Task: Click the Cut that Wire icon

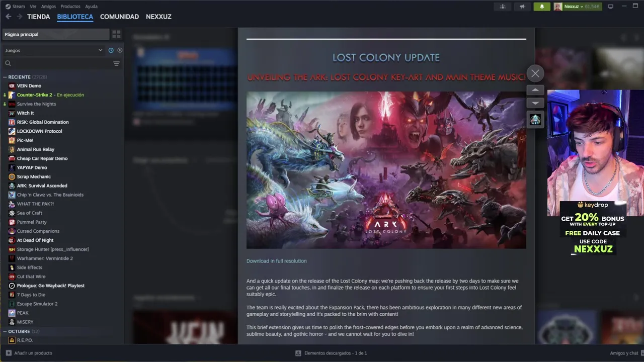Action: click(12, 277)
